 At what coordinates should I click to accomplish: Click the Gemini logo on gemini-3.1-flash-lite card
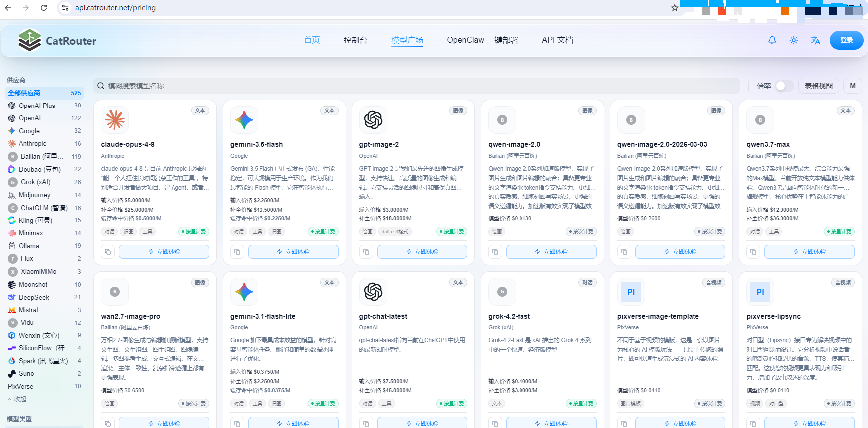[244, 292]
